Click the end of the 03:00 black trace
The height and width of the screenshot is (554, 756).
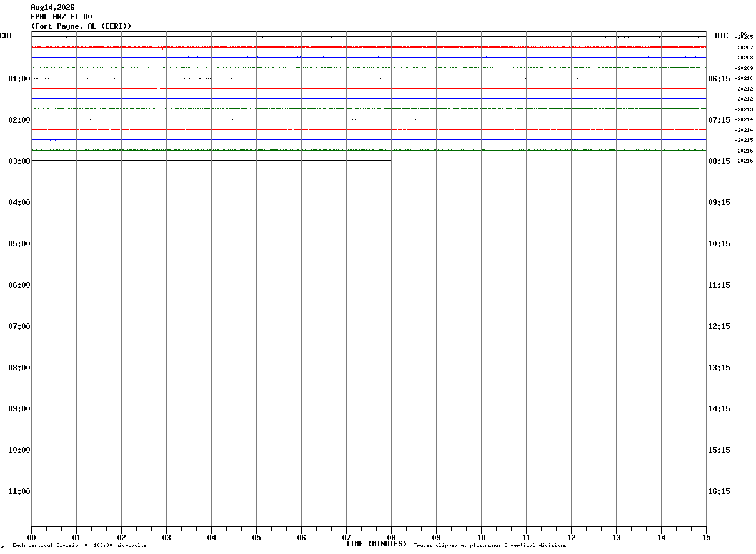[x=390, y=161]
